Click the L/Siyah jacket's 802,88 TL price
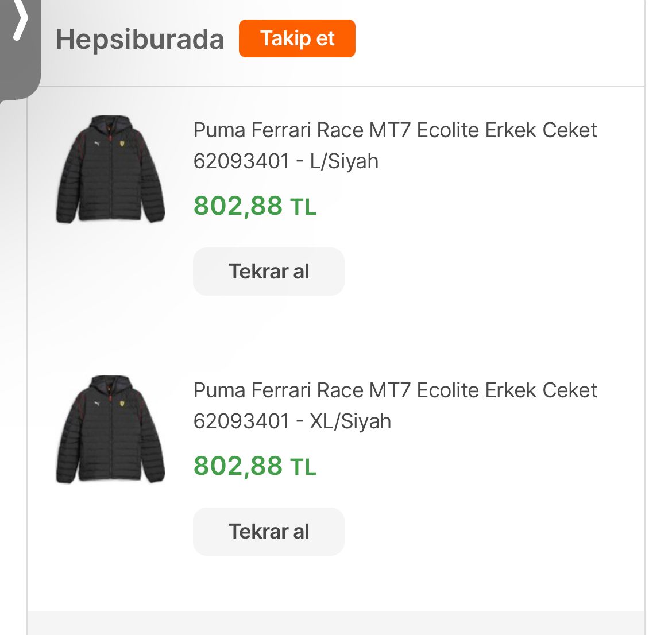 (254, 206)
